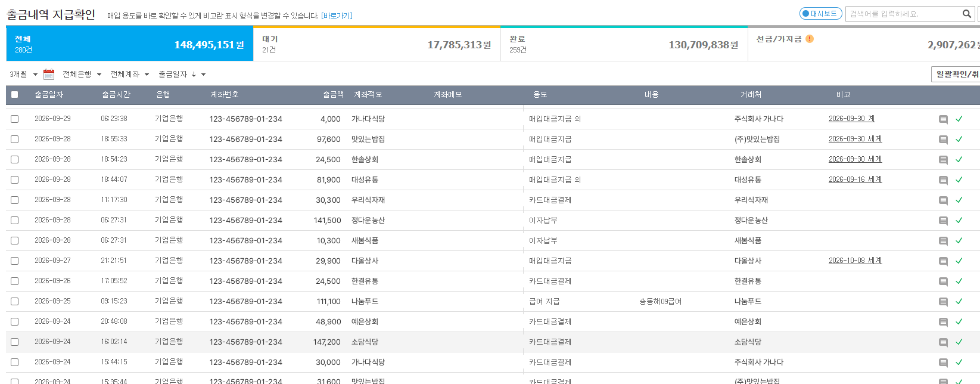Open the 3개월 period dropdown
The image size is (980, 384).
click(x=23, y=75)
